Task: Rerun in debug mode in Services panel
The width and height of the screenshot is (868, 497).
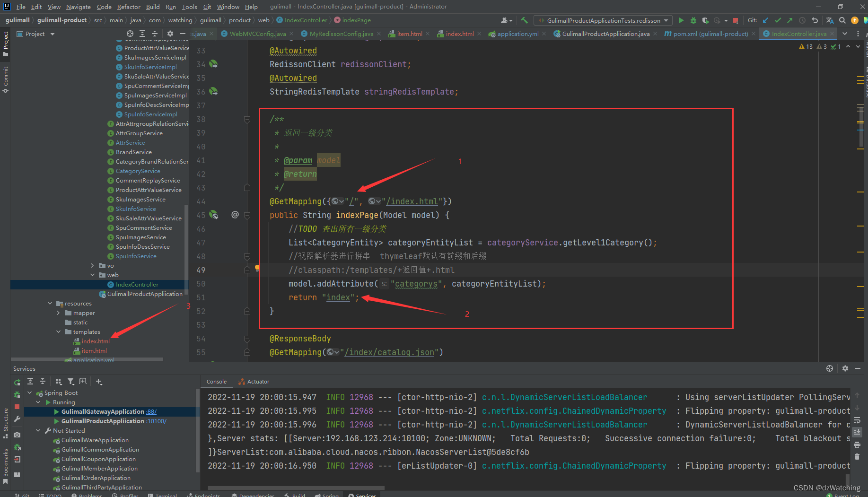Action: (18, 394)
